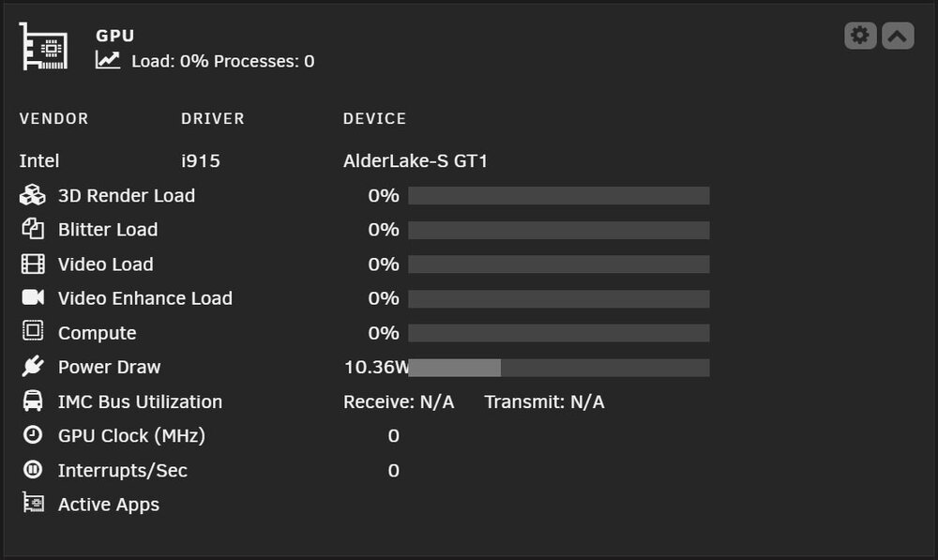Click the Video Enhance Load camera icon
Screen dimensions: 938x560
coord(33,297)
